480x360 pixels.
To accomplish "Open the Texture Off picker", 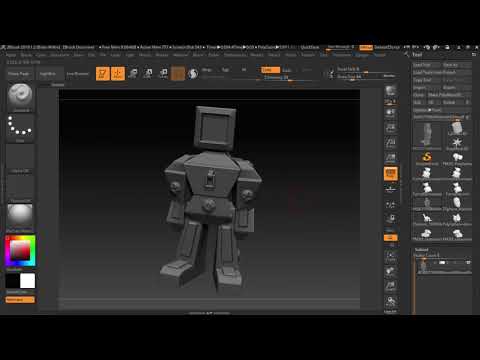I will [x=20, y=189].
